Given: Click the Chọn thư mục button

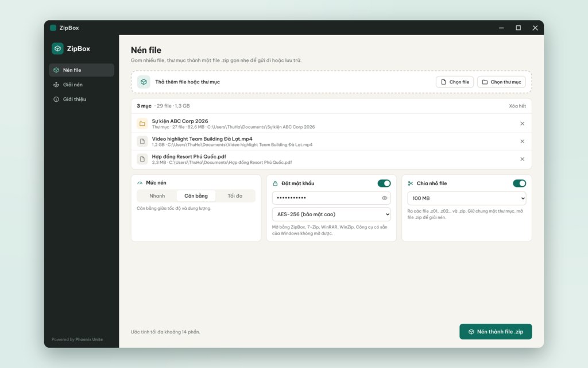Looking at the screenshot, I should [x=501, y=82].
